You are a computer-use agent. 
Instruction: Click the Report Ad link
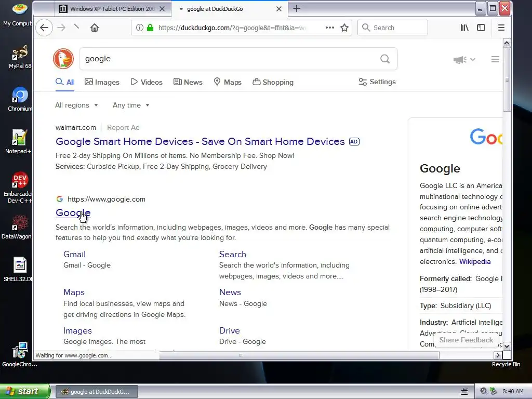123,128
